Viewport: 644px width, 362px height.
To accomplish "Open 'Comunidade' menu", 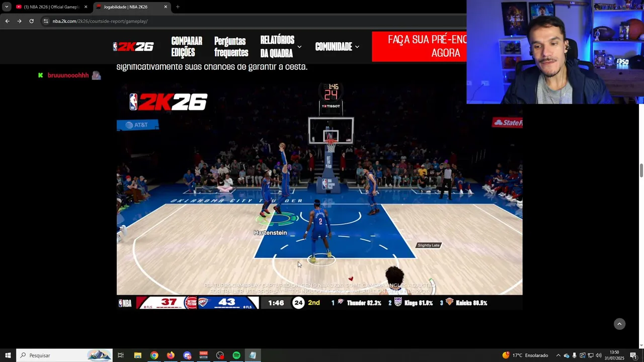I will pos(334,47).
